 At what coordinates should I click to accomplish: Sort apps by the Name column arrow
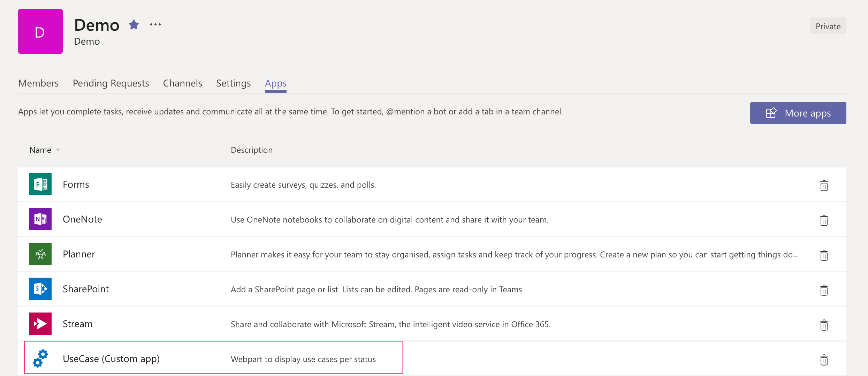coord(58,150)
